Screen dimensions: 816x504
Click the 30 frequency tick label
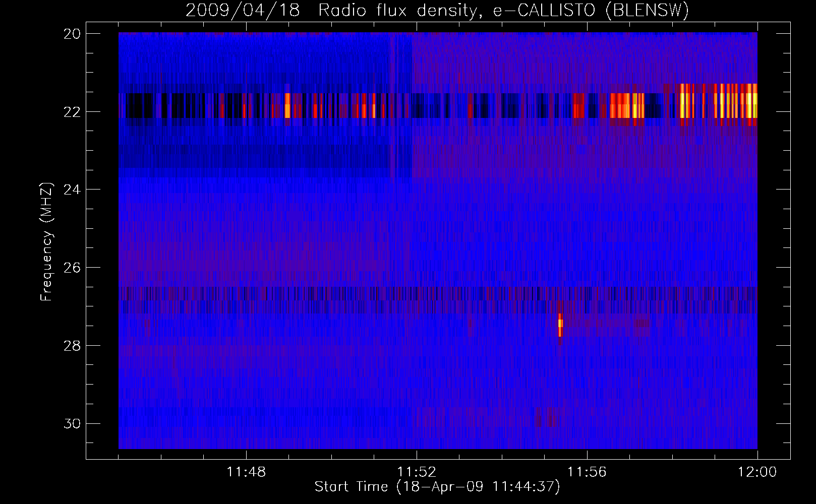72,424
